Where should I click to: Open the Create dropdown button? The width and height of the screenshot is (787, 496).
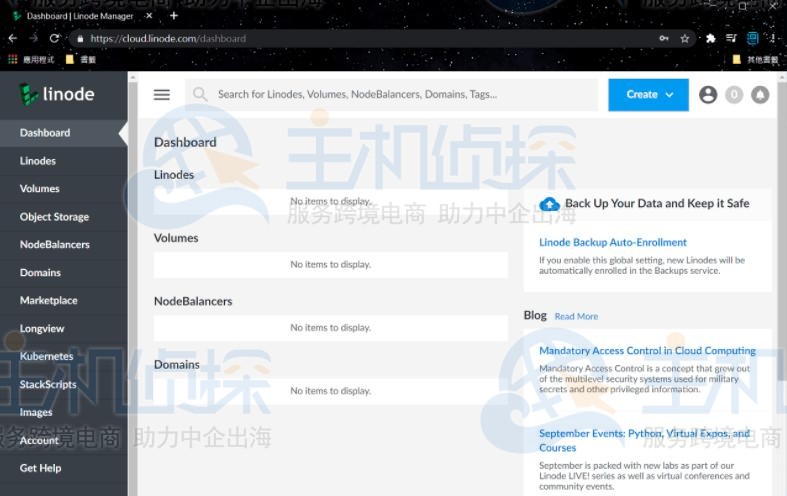point(648,94)
